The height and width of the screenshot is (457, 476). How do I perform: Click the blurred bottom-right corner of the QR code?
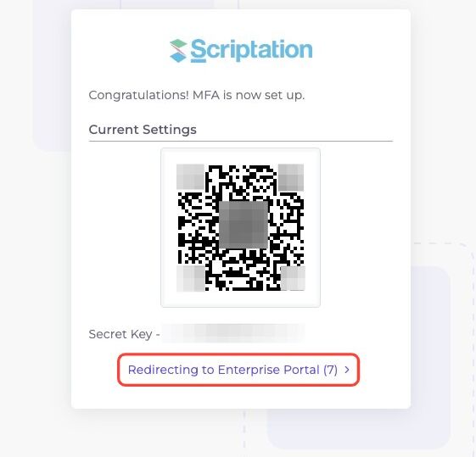tap(293, 278)
